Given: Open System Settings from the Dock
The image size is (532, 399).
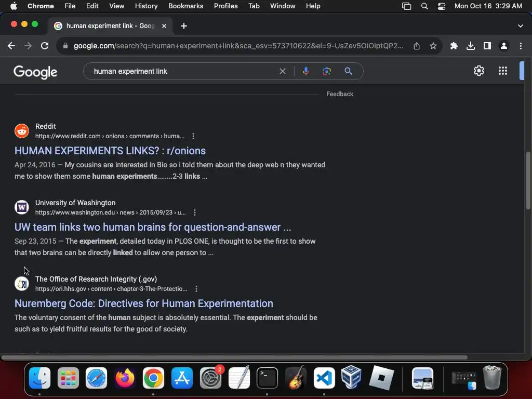Looking at the screenshot, I should [x=210, y=378].
